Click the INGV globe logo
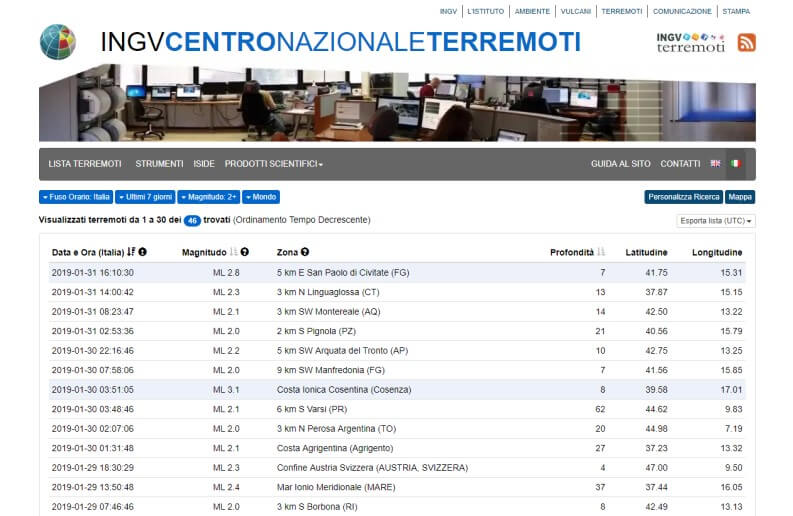The height and width of the screenshot is (516, 793). click(x=58, y=42)
